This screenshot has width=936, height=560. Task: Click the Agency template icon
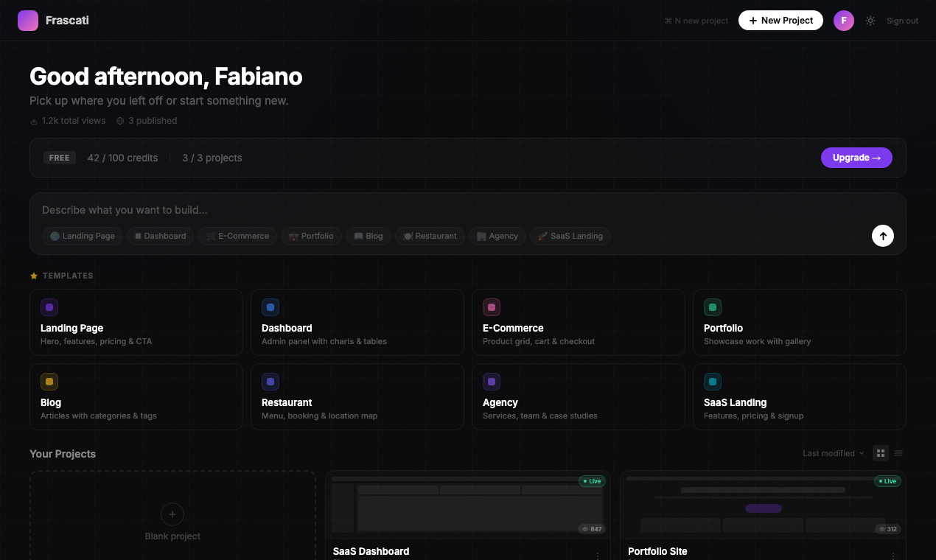(x=492, y=382)
